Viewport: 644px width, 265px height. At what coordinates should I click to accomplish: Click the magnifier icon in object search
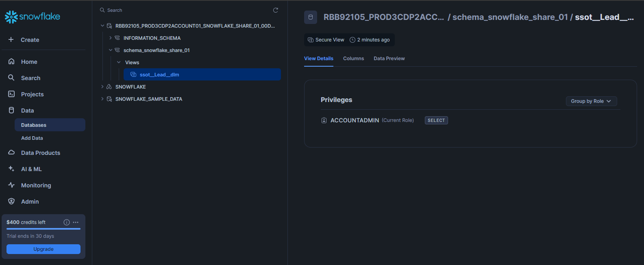[102, 10]
